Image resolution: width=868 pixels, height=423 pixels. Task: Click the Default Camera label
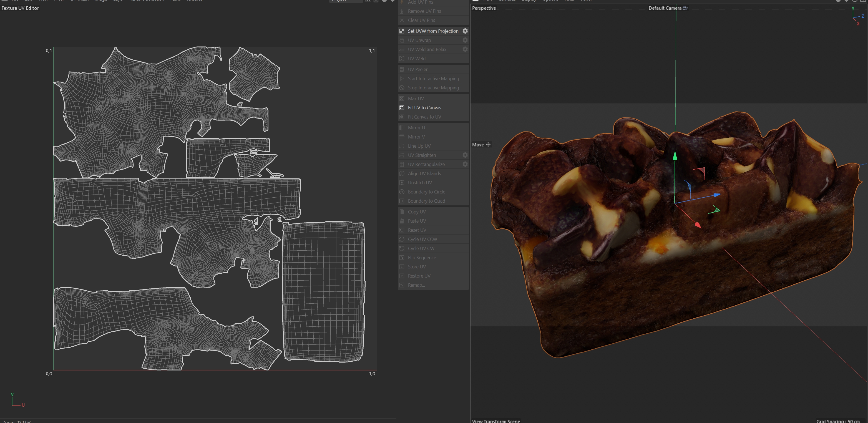(665, 8)
